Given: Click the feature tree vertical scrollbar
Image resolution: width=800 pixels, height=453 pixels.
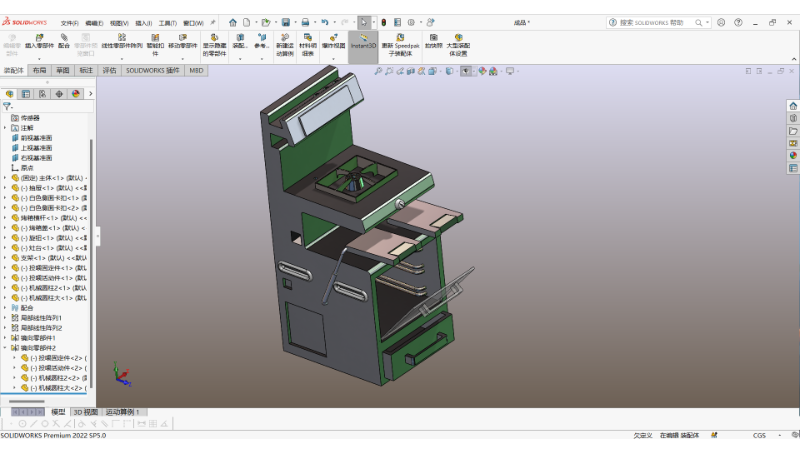Looking at the screenshot, I should pos(91,263).
